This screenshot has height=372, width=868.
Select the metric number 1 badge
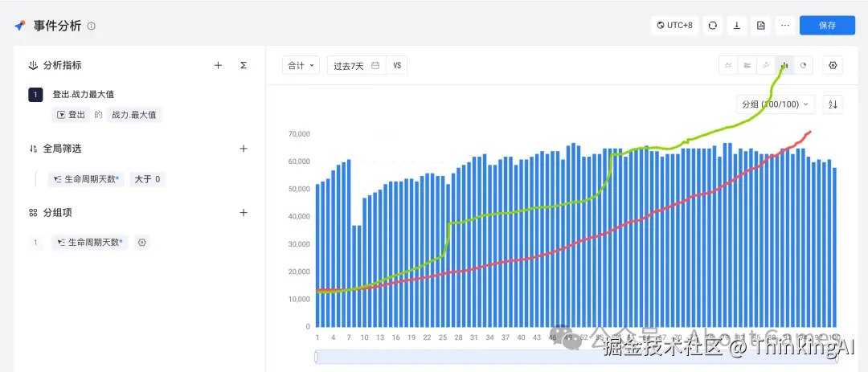(x=35, y=95)
